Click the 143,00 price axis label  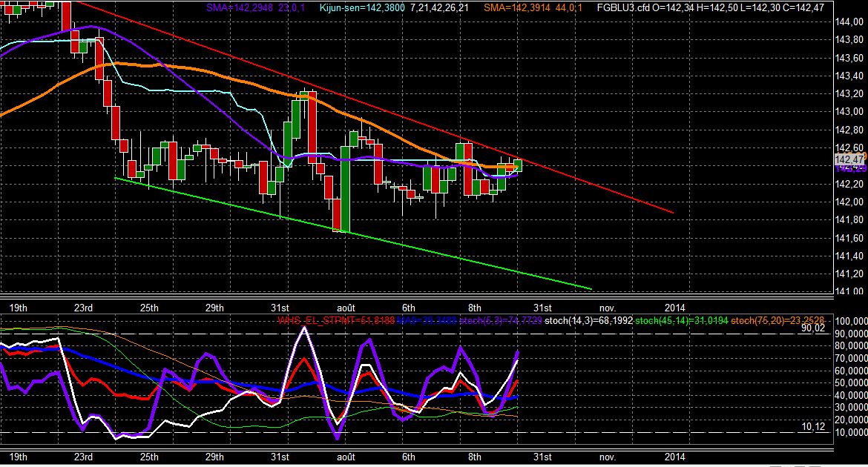coord(849,112)
